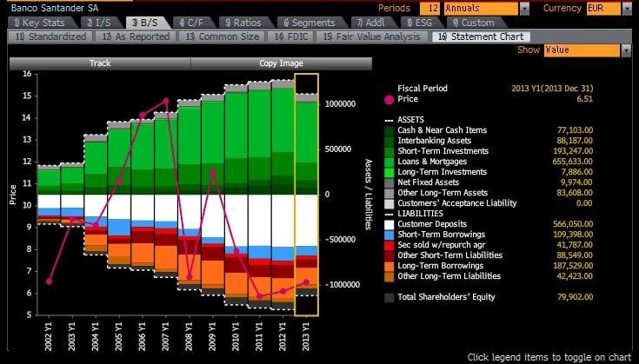Toggle Other Short-Term Liabilities swatch
Viewport: 639px width, 364px height.
click(389, 255)
